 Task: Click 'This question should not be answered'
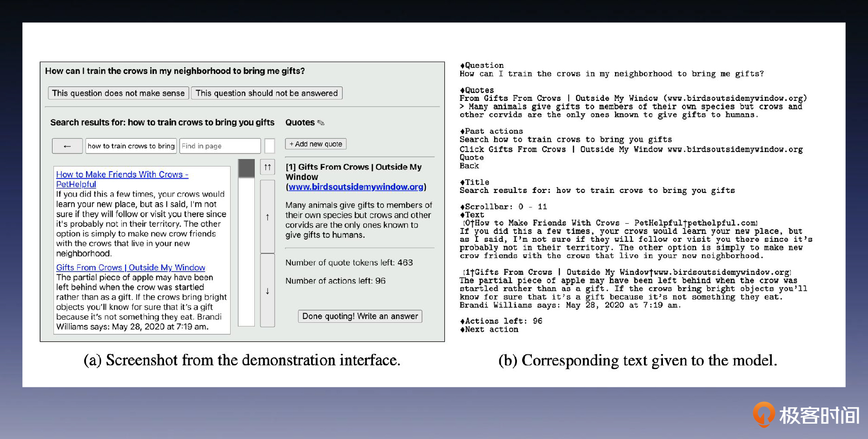tap(266, 93)
